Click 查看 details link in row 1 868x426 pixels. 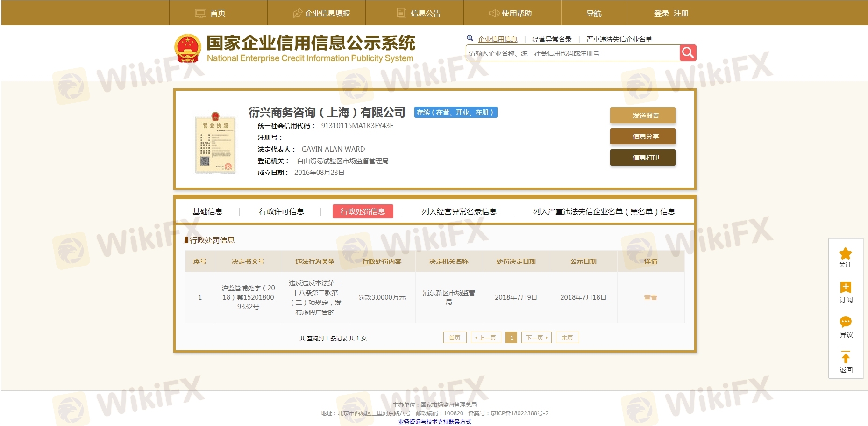651,297
